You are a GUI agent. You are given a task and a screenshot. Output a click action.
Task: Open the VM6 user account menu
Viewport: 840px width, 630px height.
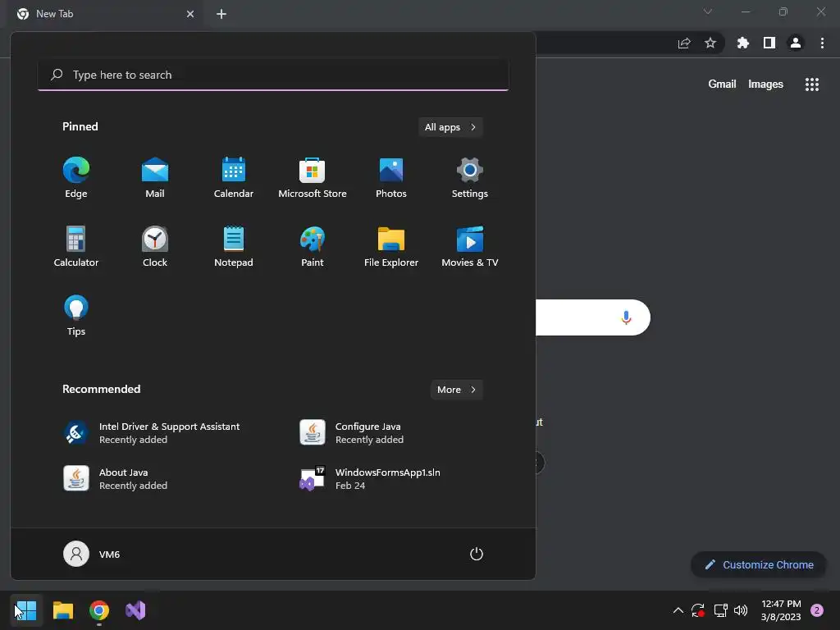92,554
